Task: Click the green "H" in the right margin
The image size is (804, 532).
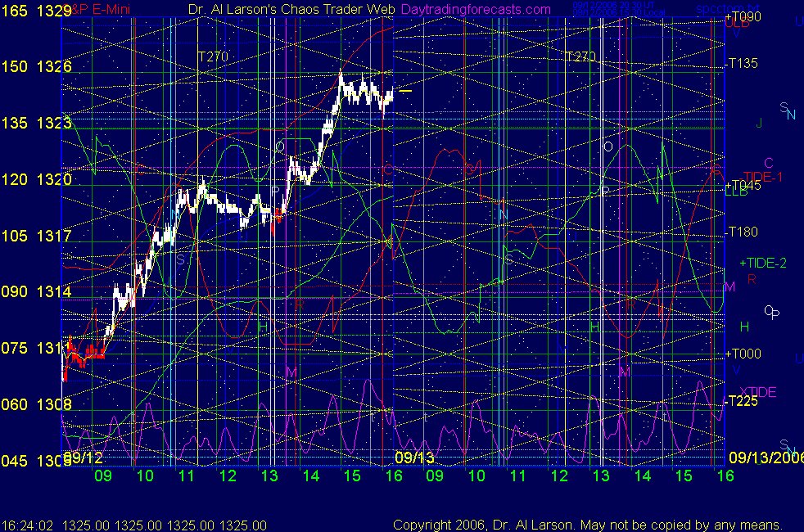Action: [x=744, y=327]
